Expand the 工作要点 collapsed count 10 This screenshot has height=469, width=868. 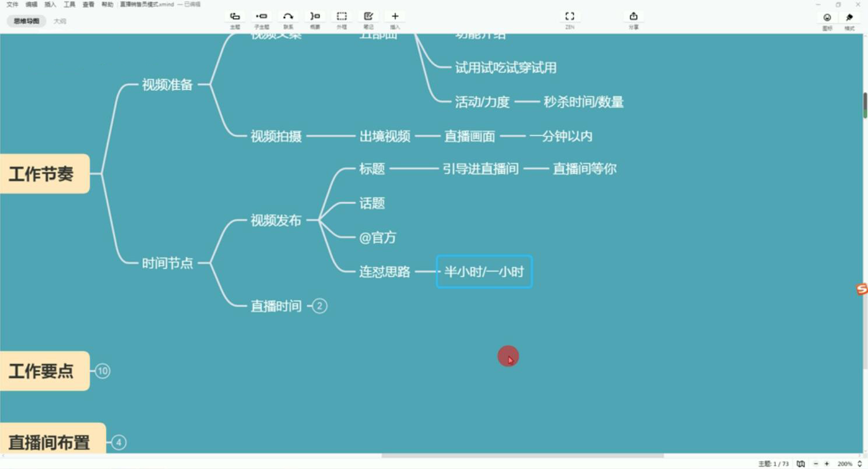103,371
